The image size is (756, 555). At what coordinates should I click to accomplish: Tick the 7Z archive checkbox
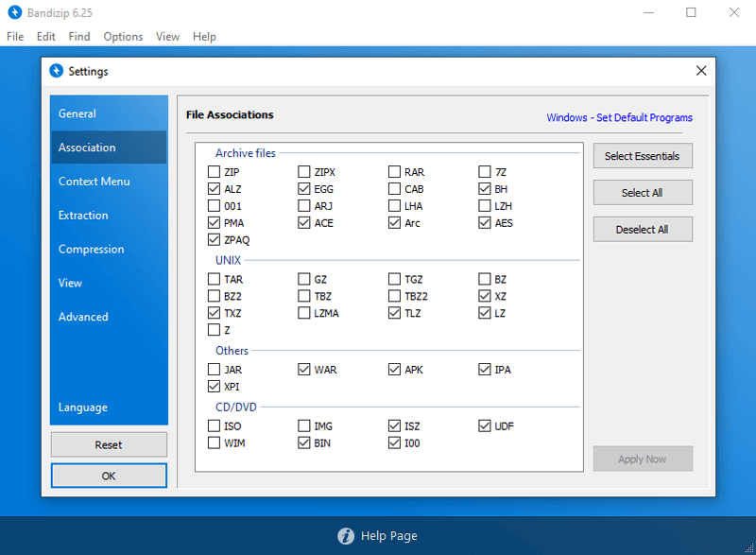pos(485,172)
